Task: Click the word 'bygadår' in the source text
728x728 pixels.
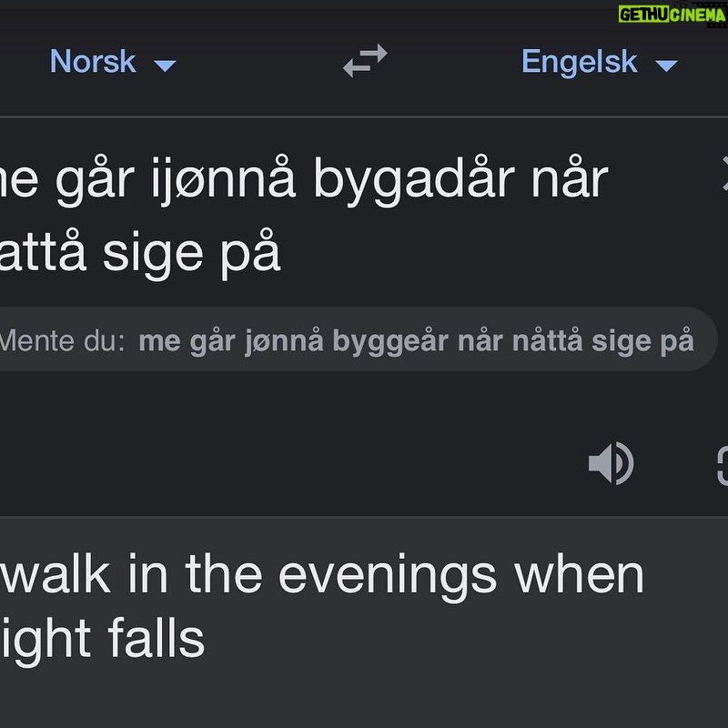Action: (x=414, y=181)
